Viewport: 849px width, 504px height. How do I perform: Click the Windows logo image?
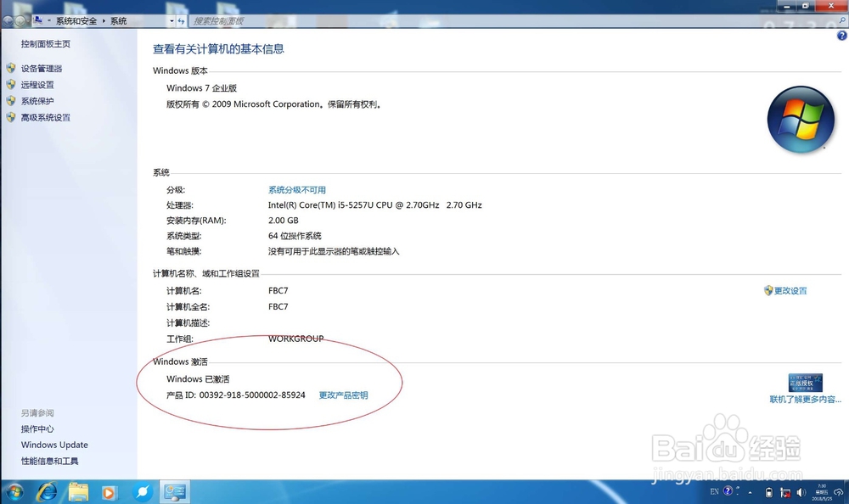(801, 119)
